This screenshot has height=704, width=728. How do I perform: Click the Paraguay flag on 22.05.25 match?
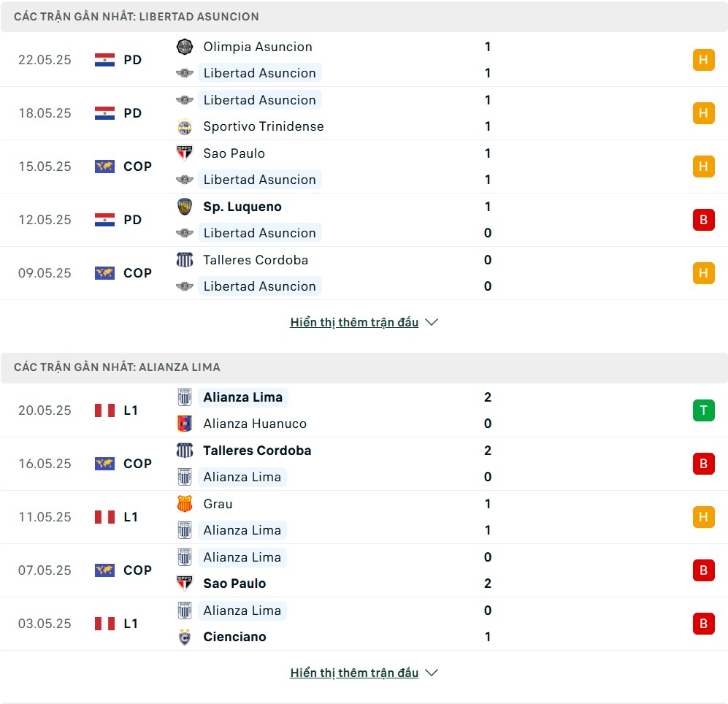(x=104, y=60)
